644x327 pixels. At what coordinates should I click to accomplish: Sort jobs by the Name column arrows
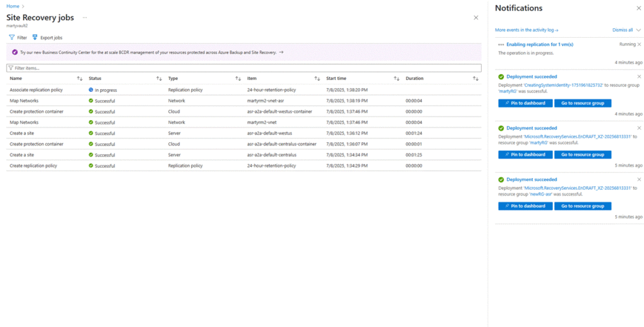[x=79, y=79]
